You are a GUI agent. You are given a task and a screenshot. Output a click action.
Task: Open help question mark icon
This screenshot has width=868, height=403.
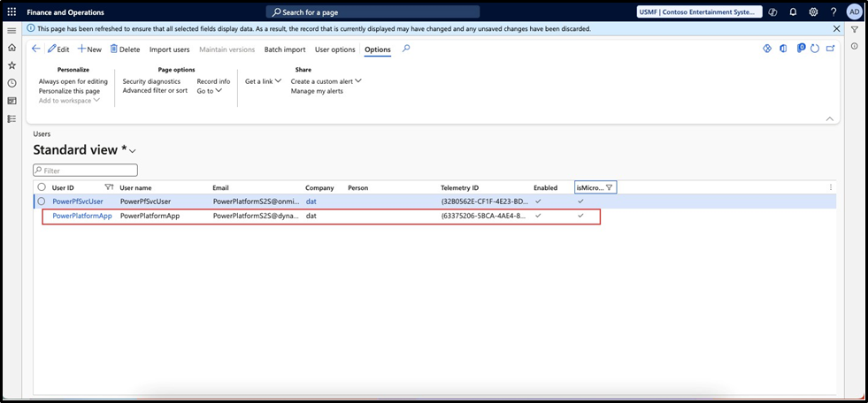click(833, 12)
